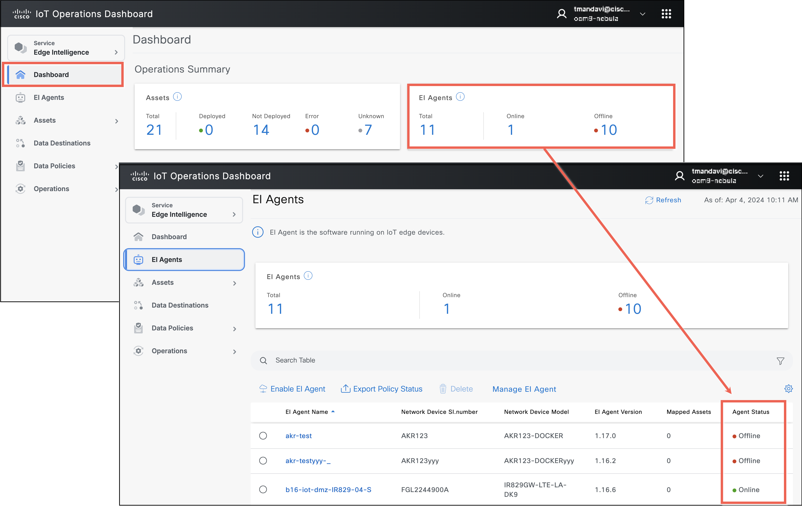The image size is (802, 532).
Task: Click Network Device Model column header
Action: [536, 412]
